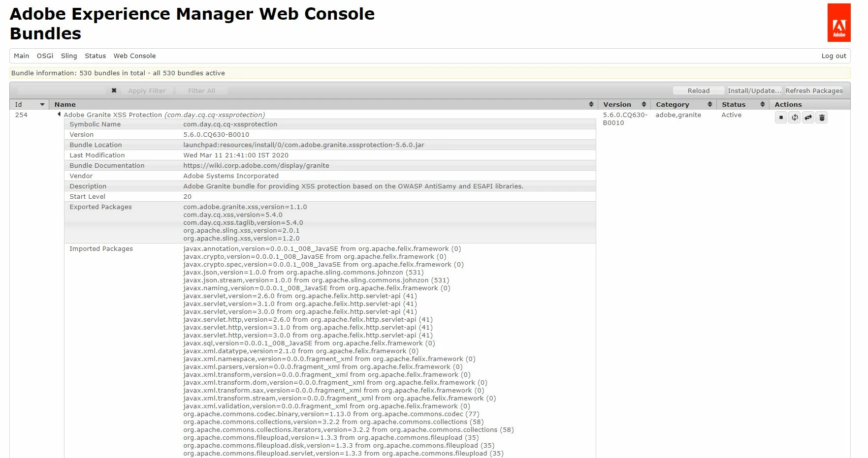Select version value 5.6.0.CQ630-B0010 in details
The height and width of the screenshot is (458, 868).
[216, 135]
